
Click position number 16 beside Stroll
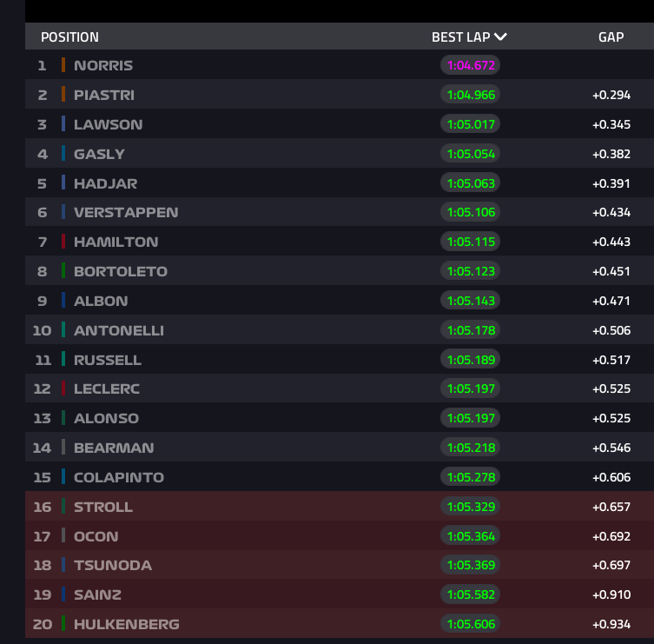click(42, 507)
